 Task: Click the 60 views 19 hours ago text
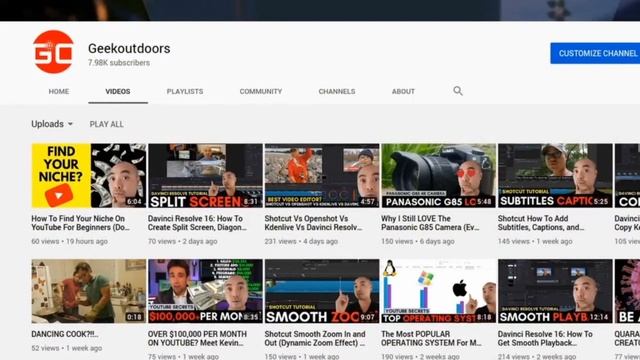pyautogui.click(x=69, y=241)
